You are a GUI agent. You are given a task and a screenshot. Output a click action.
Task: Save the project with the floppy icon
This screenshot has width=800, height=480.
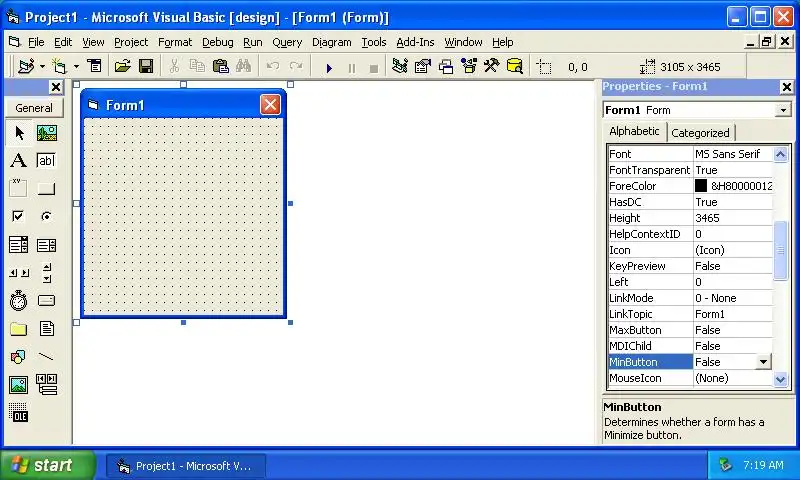(146, 66)
